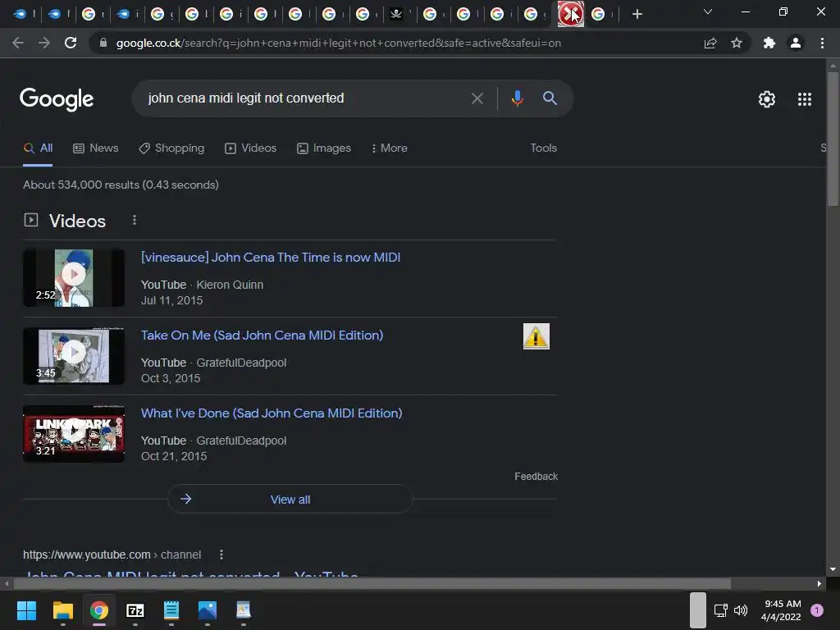840x630 pixels.
Task: Click the vertical scrollbar thumb
Action: point(833,138)
